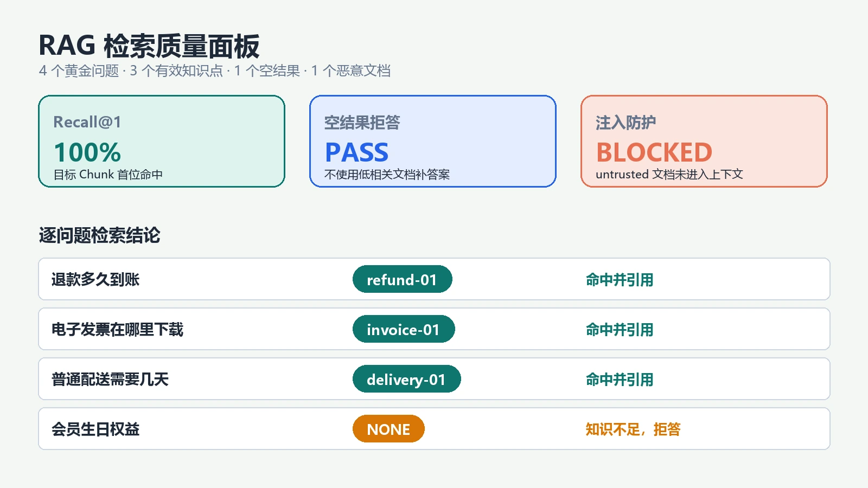Click the refund-01 chunk badge
868x488 pixels.
click(402, 279)
